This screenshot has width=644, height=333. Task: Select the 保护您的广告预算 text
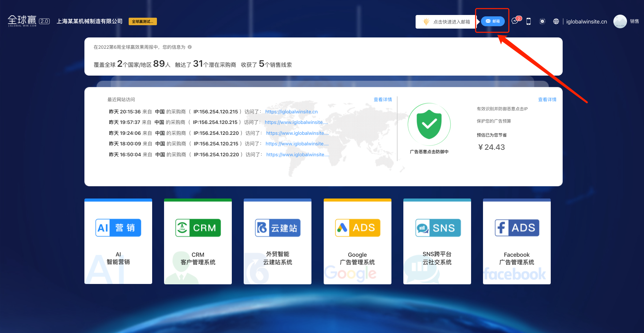(x=494, y=121)
